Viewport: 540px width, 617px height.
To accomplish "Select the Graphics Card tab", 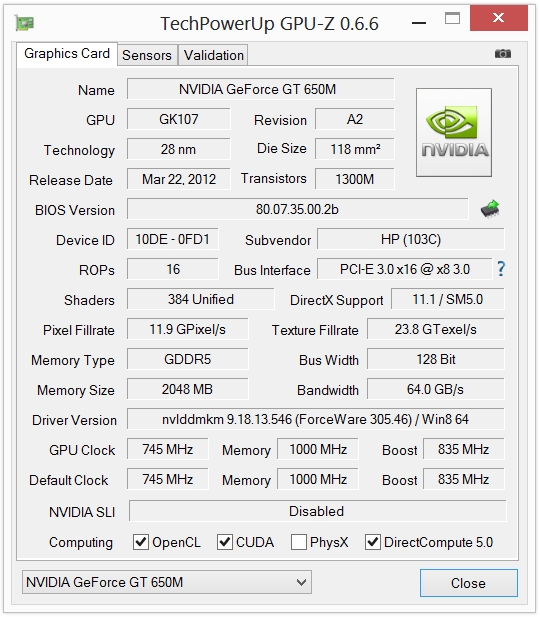I will point(67,54).
